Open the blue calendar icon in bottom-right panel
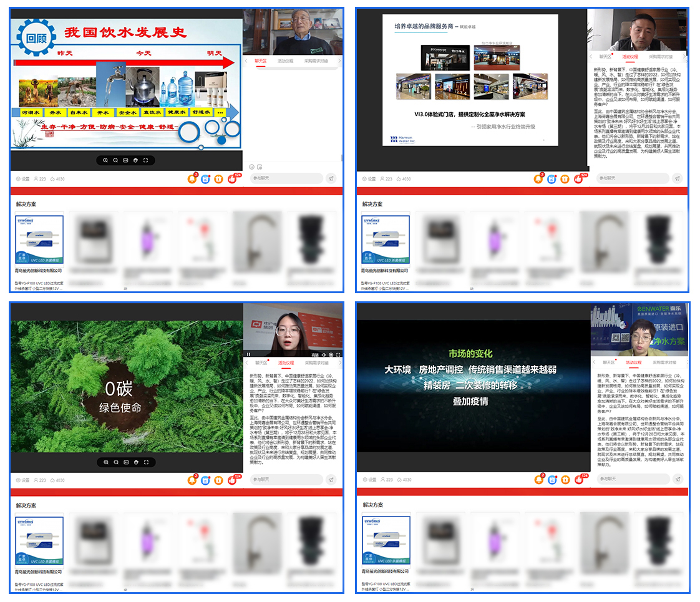Image resolution: width=700 pixels, height=602 pixels. coord(552,480)
